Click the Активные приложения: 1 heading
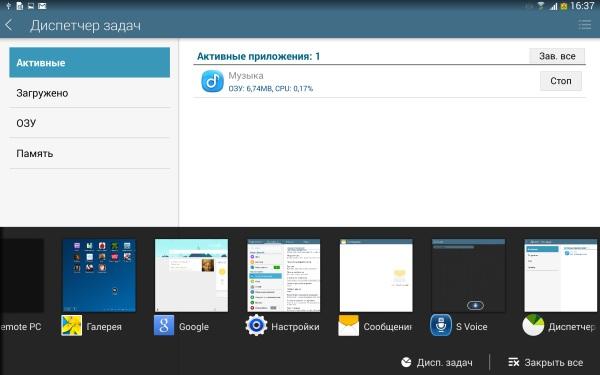Image resolution: width=600 pixels, height=375 pixels. [x=258, y=57]
